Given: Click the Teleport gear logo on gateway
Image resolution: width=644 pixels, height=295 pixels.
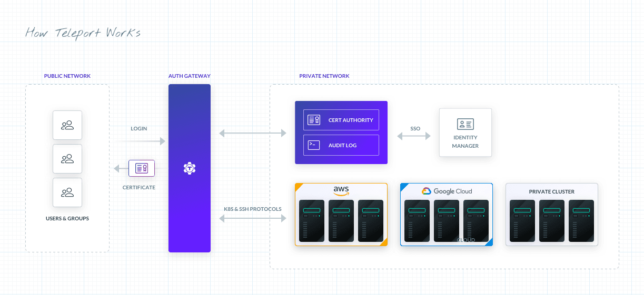Looking at the screenshot, I should [190, 168].
